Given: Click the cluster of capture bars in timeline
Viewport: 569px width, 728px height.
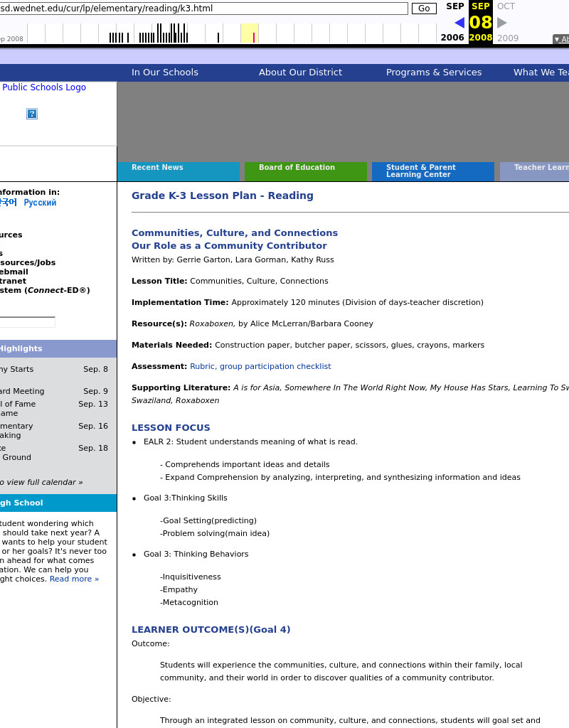Looking at the screenshot, I should 164,33.
